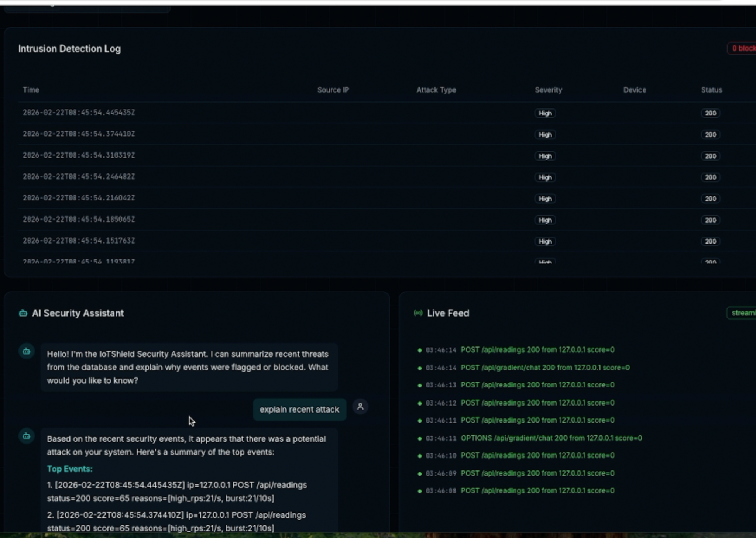The height and width of the screenshot is (538, 756).
Task: Click the Source IP column header
Action: tap(333, 90)
